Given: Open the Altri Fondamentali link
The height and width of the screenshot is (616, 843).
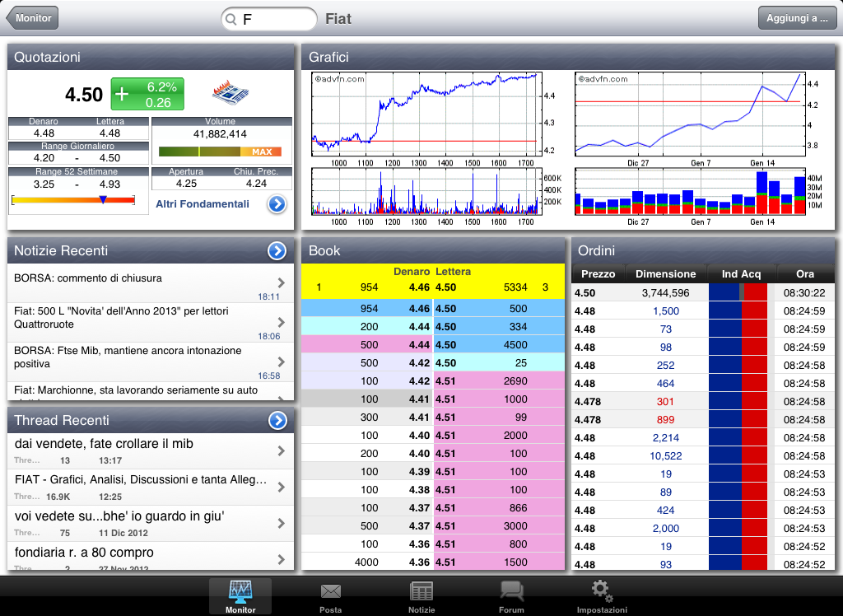Looking at the screenshot, I should coord(203,204).
